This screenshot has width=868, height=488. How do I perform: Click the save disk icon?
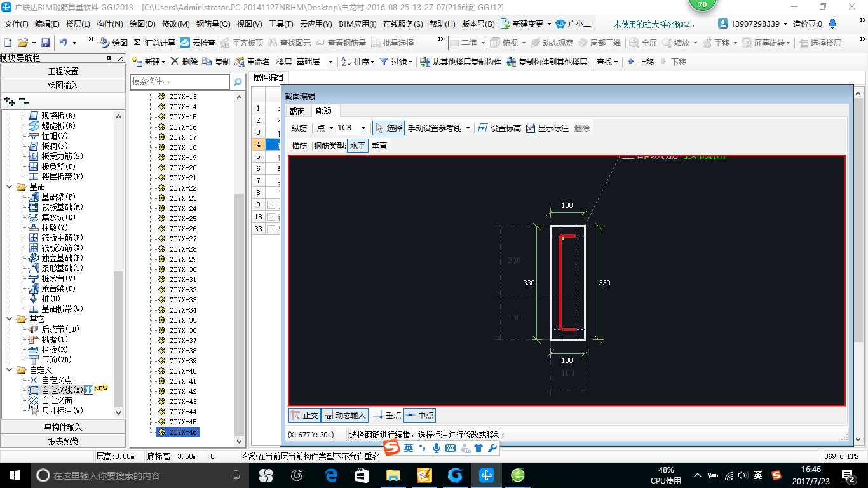45,43
